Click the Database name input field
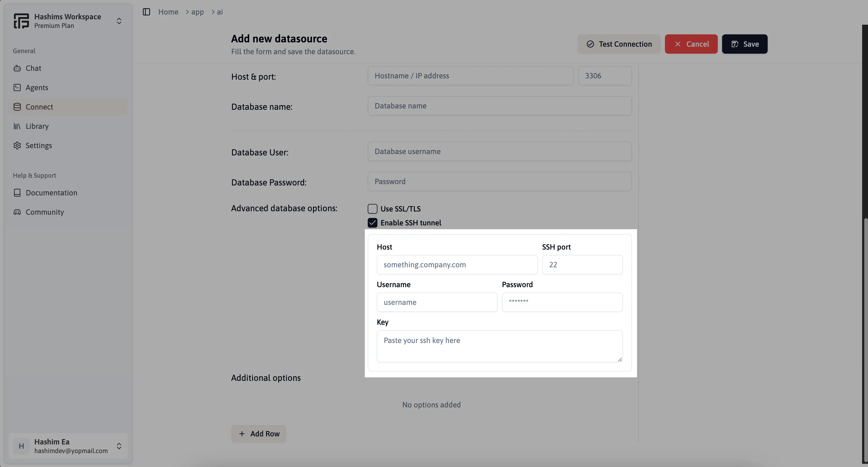 [x=500, y=105]
